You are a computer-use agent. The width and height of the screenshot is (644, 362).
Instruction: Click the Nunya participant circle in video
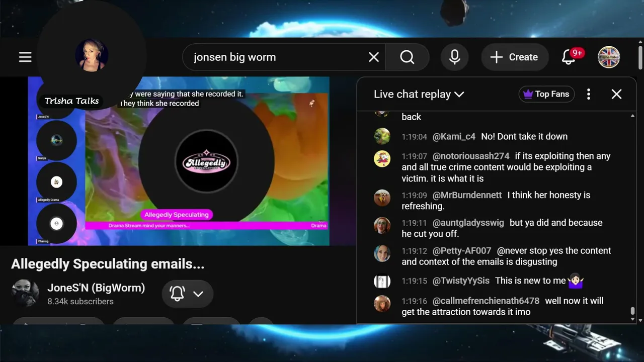tap(56, 141)
